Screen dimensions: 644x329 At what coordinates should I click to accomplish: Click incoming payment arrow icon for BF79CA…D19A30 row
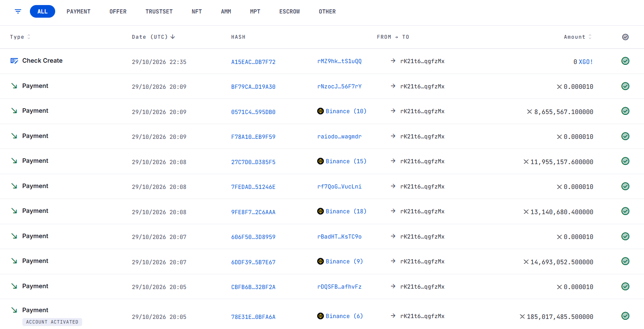click(x=14, y=86)
